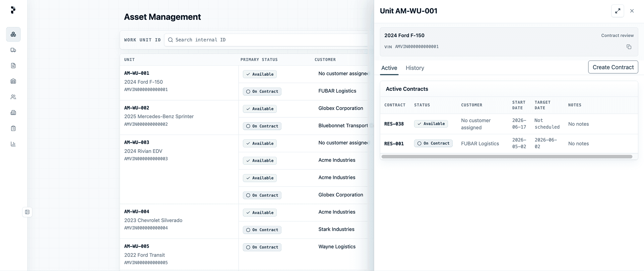
Task: Open contract RES-038 row
Action: click(509, 124)
